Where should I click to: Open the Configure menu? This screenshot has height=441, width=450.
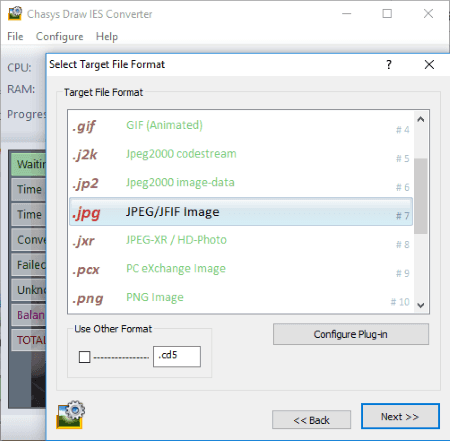[60, 36]
